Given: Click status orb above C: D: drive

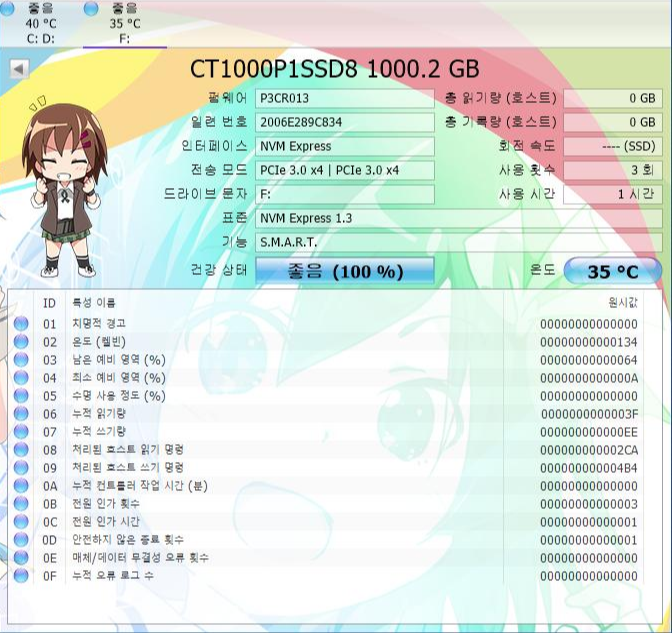Looking at the screenshot, I should coord(7,9).
